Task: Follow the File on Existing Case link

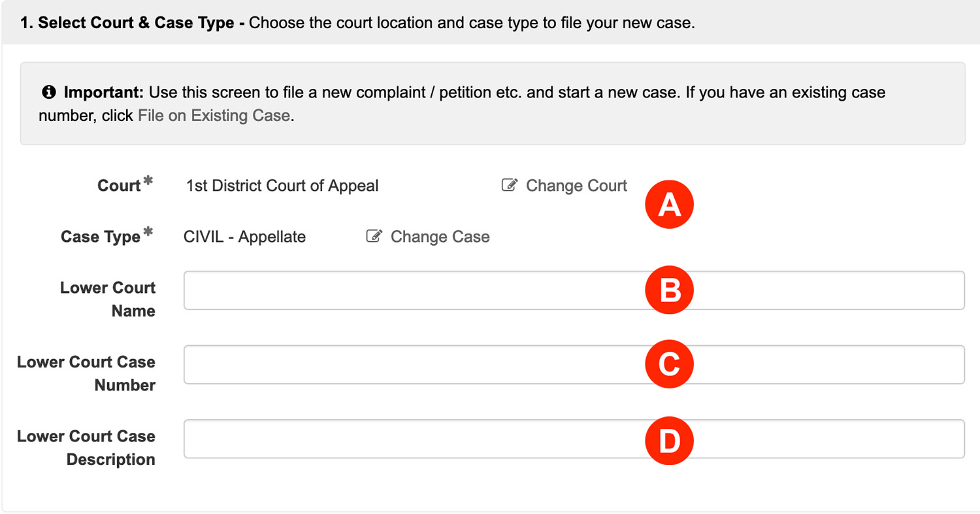Action: click(214, 116)
